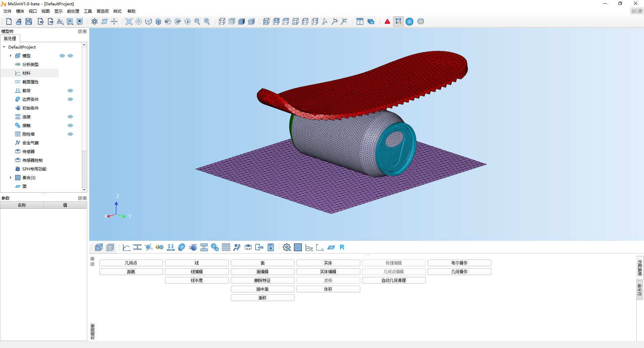This screenshot has height=348, width=644.
Task: Click the gear-and-wrench settings icon
Action: point(286,247)
